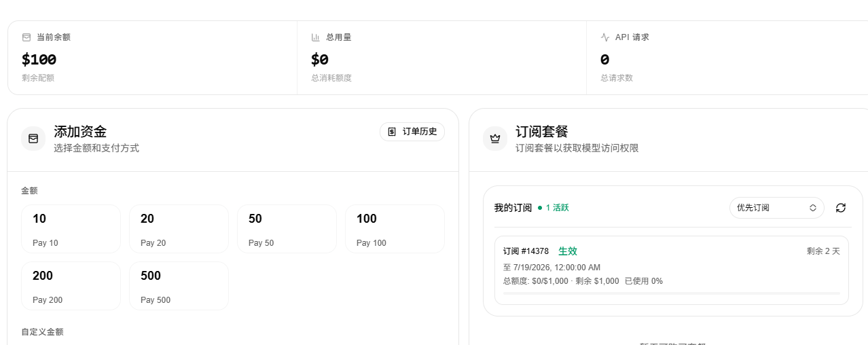This screenshot has height=345, width=868.
Task: Select the 20 amount card
Action: coord(179,229)
